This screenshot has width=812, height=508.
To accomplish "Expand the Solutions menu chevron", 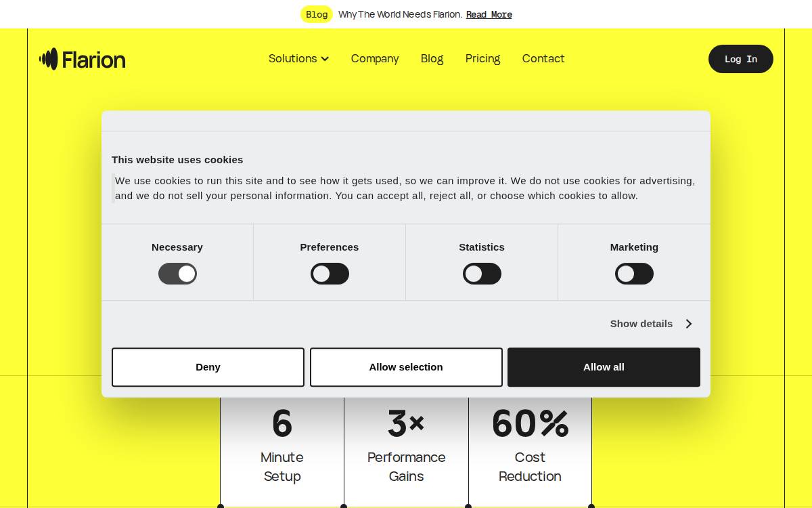I will (x=325, y=59).
